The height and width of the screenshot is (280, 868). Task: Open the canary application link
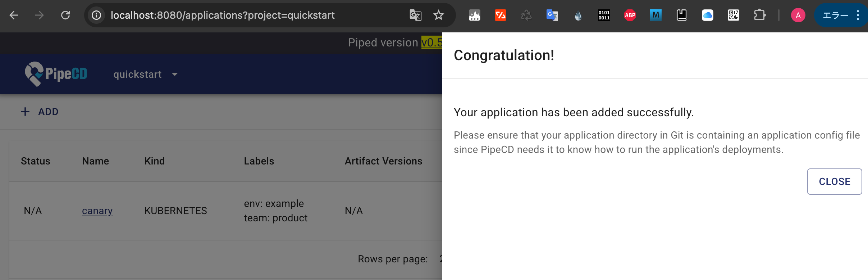tap(97, 211)
